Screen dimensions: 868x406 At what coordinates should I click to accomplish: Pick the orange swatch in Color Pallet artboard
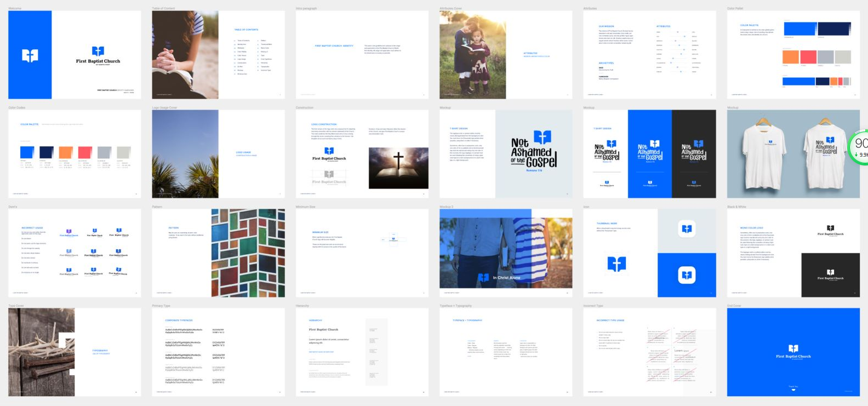(791, 56)
